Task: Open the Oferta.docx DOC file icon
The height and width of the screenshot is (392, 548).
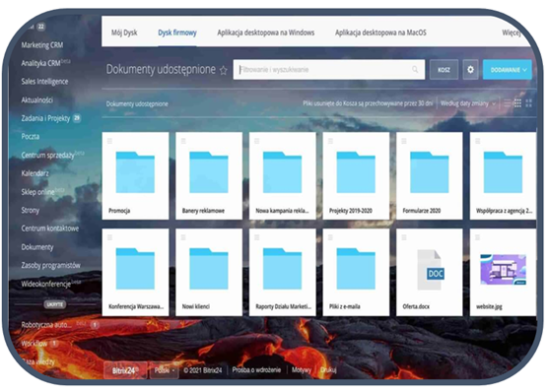Action: (x=431, y=269)
